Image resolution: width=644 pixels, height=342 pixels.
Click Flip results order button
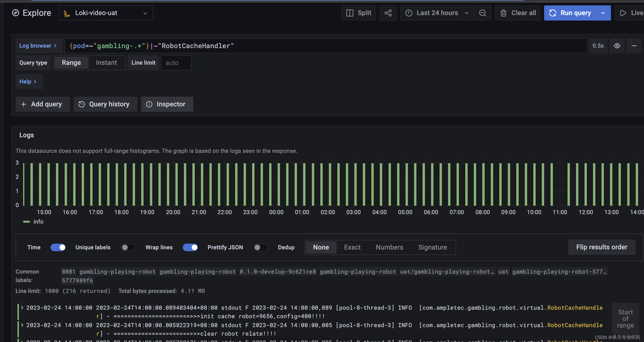pyautogui.click(x=602, y=247)
